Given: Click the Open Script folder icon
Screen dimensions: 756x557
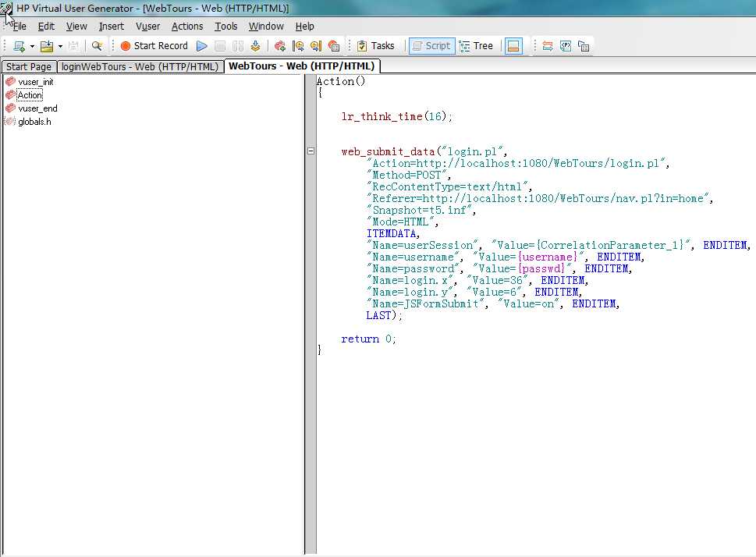Looking at the screenshot, I should 47,46.
